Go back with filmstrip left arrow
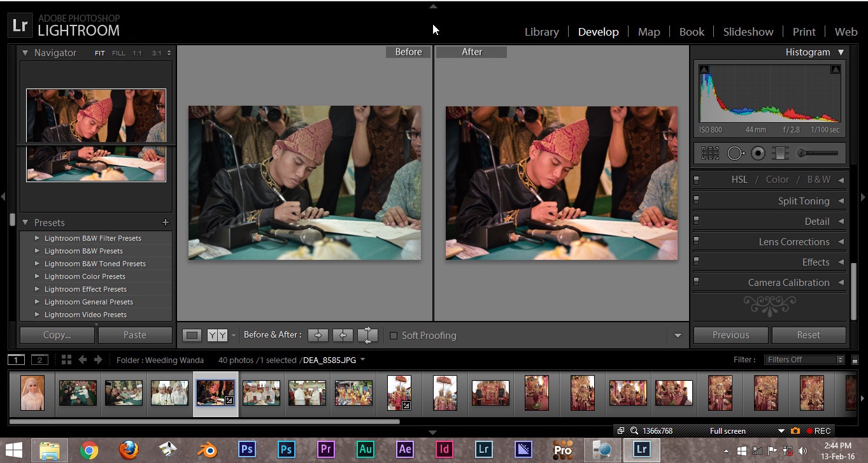868x463 pixels. (83, 360)
